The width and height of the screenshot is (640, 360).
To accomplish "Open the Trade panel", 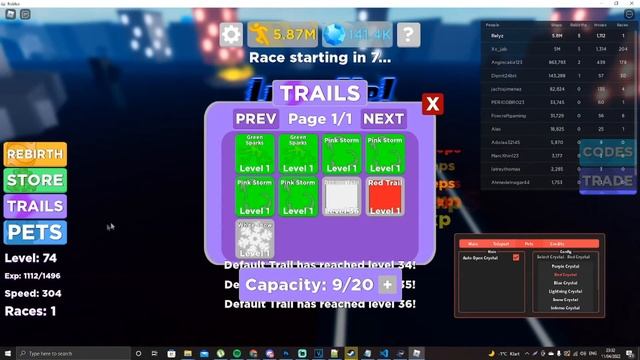I will pyautogui.click(x=607, y=181).
